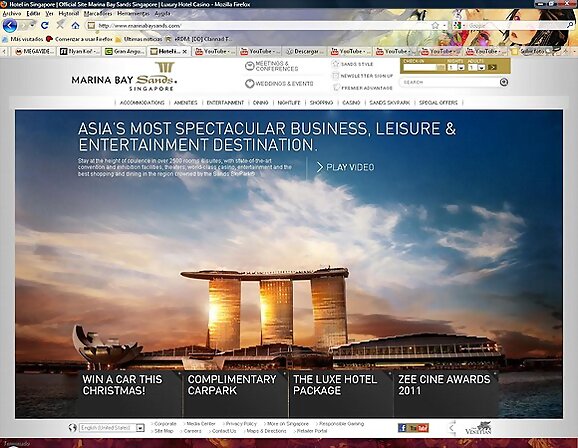
Task: Open the Facebook icon in footer
Action: coord(402,428)
